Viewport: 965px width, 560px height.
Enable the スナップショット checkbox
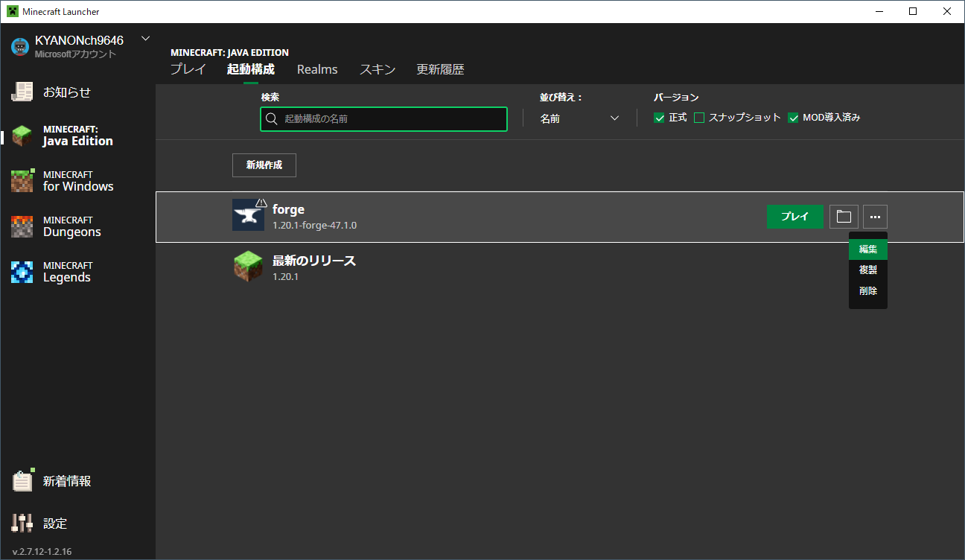click(x=699, y=118)
